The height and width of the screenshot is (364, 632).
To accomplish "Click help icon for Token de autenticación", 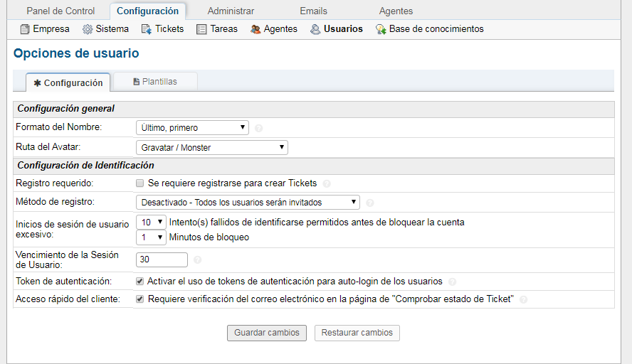I will tap(453, 282).
